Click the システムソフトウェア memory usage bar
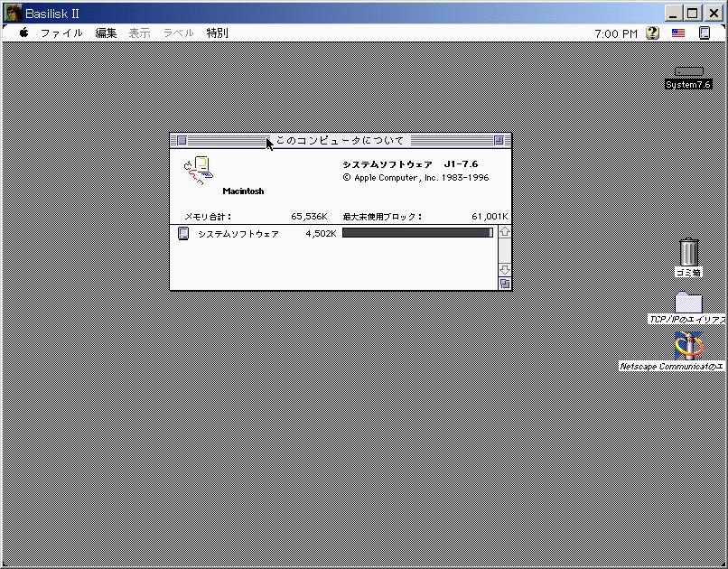This screenshot has width=728, height=569. click(x=417, y=232)
